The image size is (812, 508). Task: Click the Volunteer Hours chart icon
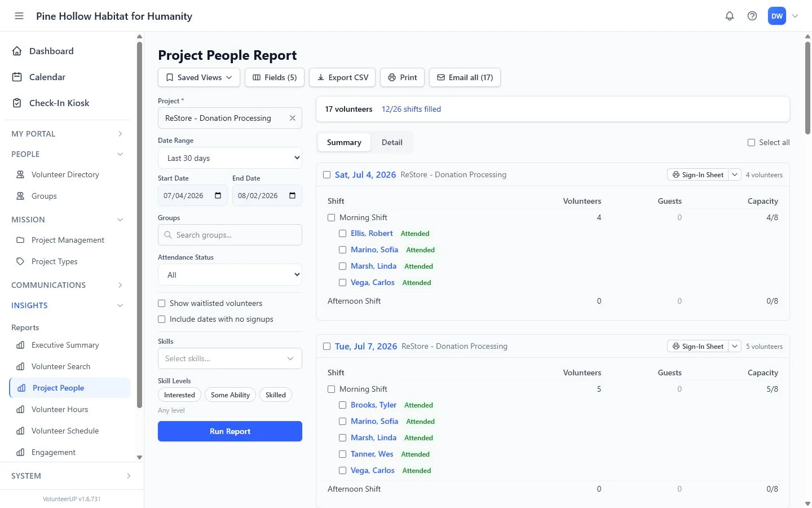coord(20,409)
